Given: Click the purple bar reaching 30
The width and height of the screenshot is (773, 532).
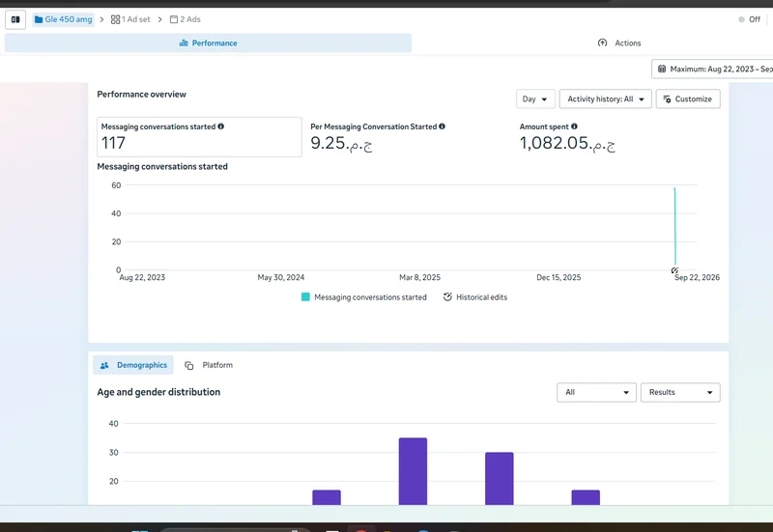Looking at the screenshot, I should [x=500, y=479].
